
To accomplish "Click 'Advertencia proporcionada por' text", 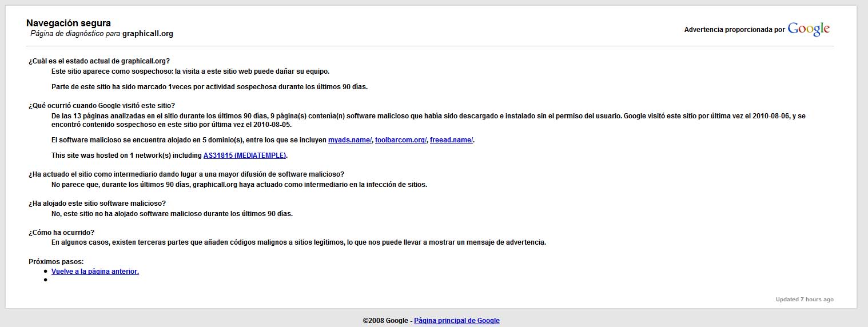I will click(734, 30).
